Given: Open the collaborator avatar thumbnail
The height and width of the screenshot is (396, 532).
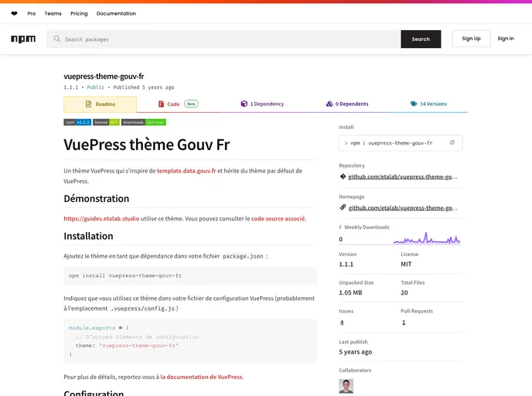Looking at the screenshot, I should (346, 386).
